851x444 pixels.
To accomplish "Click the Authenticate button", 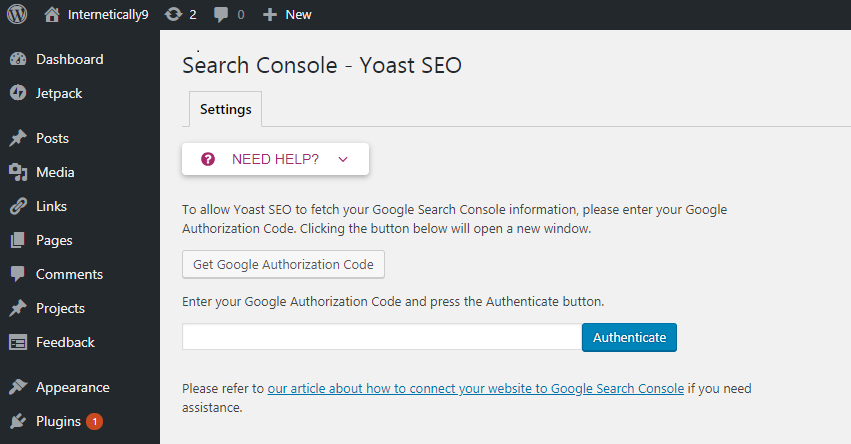I will (x=630, y=337).
